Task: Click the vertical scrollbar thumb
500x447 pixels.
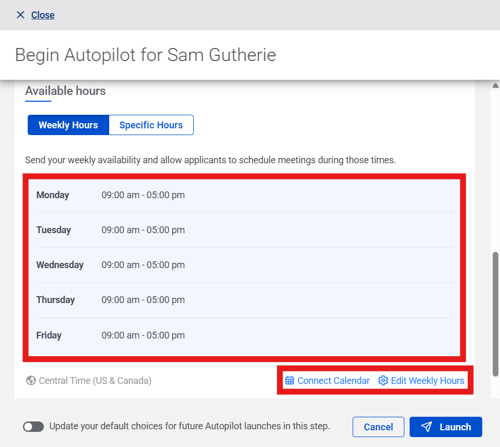Action: click(495, 314)
